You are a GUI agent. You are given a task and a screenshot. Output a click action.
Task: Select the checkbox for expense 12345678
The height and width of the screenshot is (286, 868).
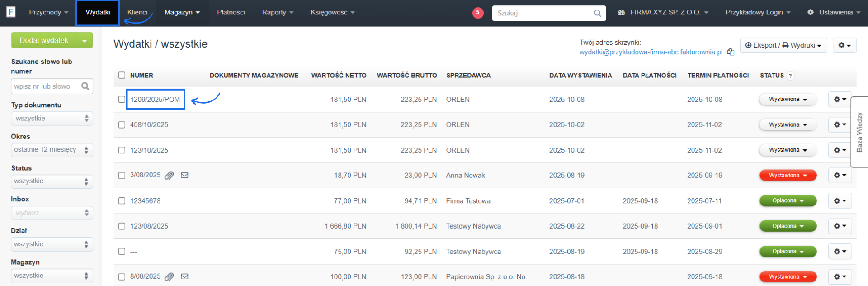tap(122, 201)
